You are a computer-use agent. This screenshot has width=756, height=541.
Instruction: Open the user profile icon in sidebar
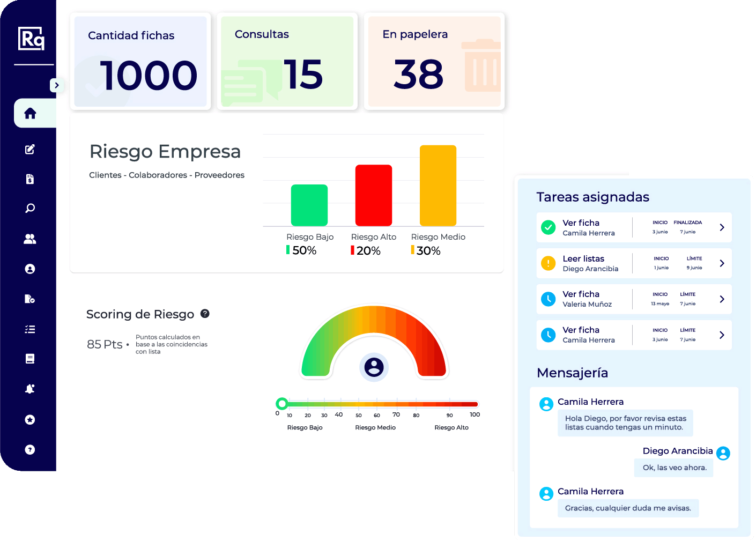click(x=29, y=269)
